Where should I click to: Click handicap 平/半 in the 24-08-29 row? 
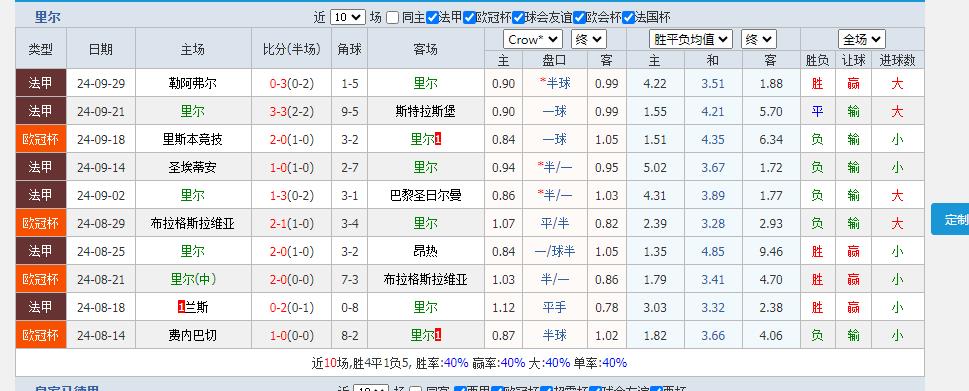pos(554,224)
